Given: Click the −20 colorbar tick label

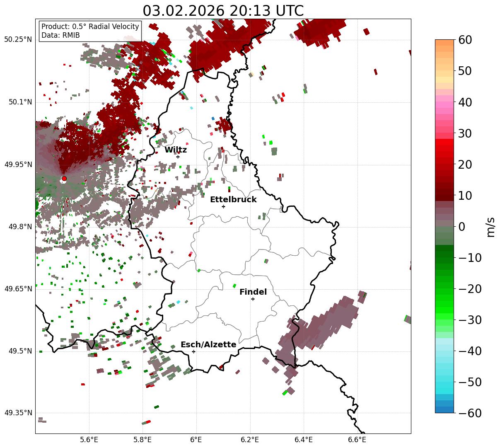Looking at the screenshot, I should 470,288.
